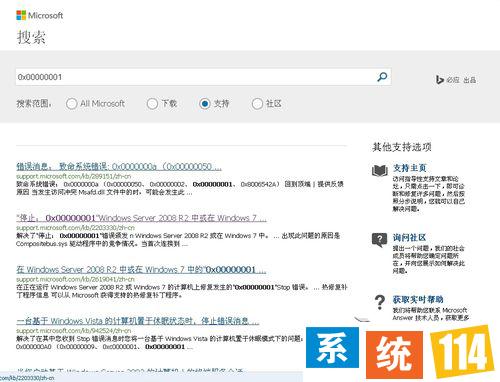Open result 一台基于 Windows Vista 的计算机置于休眠状态时

click(138, 321)
